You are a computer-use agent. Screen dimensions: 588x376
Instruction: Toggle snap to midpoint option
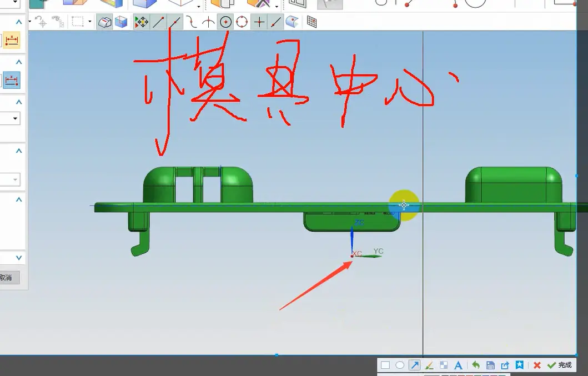click(175, 22)
